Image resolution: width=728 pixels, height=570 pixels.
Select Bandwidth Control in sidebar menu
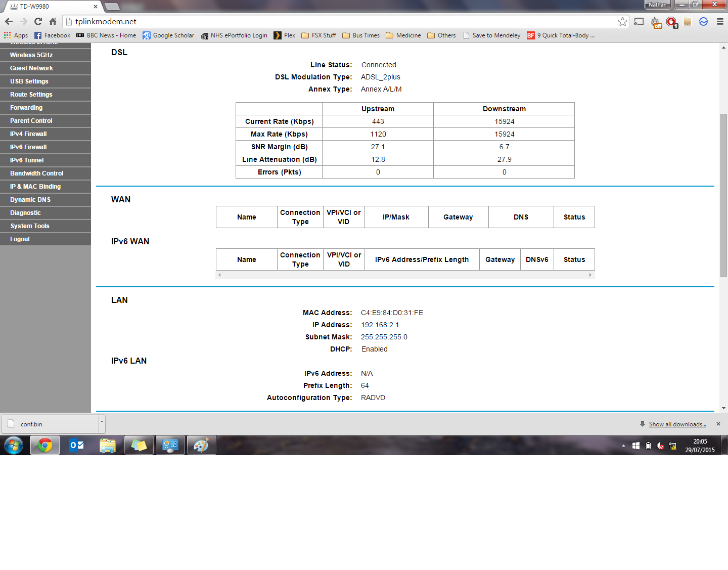point(36,173)
